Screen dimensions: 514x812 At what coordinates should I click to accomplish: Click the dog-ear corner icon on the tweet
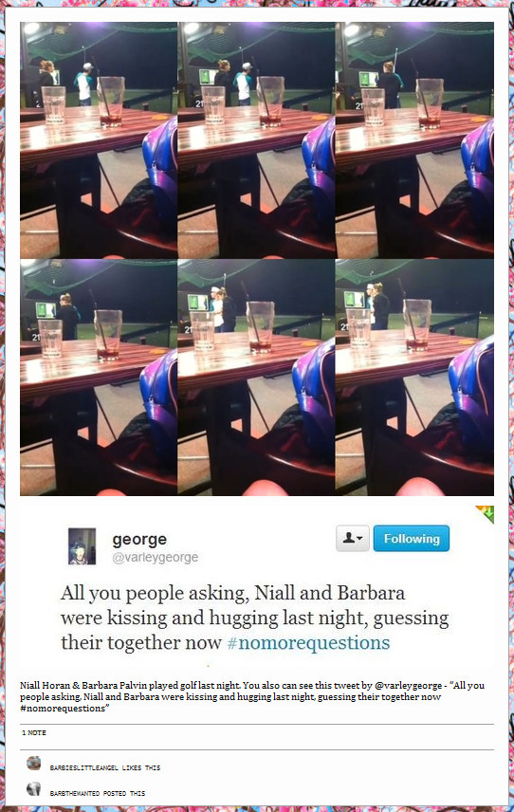(x=485, y=514)
